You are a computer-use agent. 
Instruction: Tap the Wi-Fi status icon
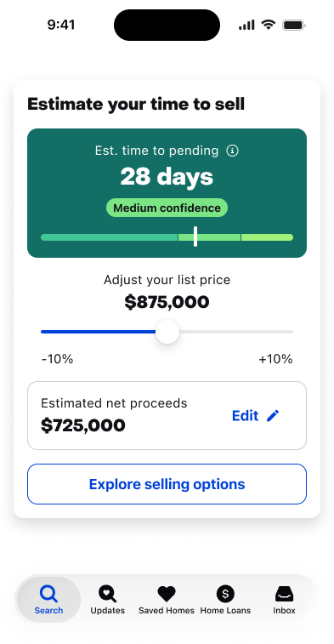[x=269, y=25]
